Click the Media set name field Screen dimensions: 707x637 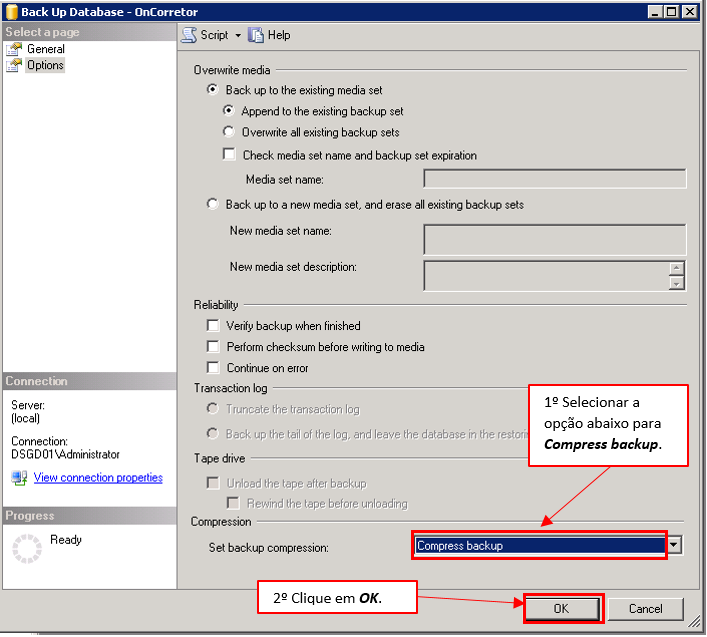coord(554,179)
